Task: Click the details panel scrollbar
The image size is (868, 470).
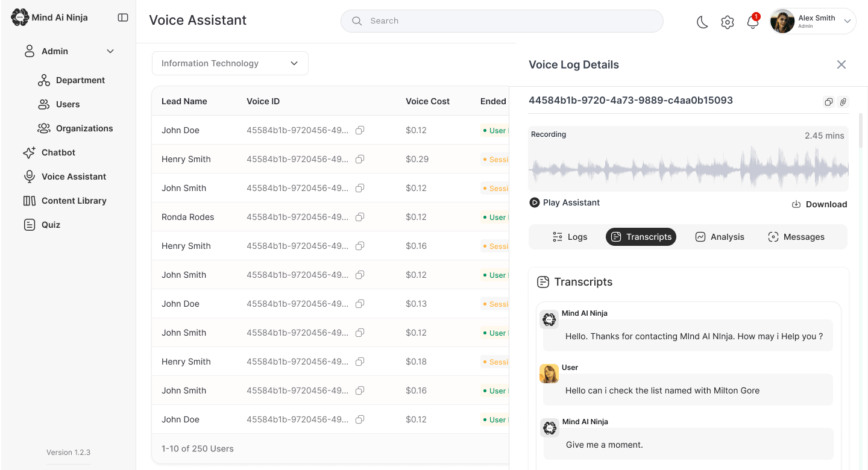Action: (x=860, y=130)
